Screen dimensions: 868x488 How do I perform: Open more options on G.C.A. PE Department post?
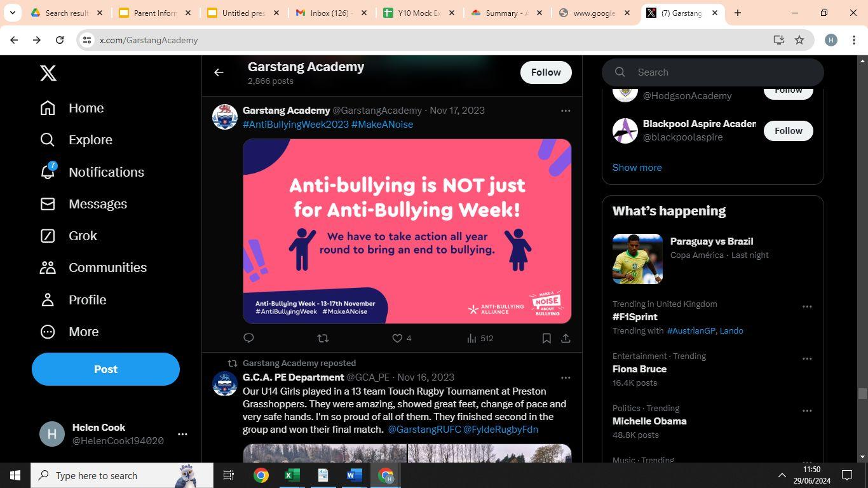[x=566, y=377]
